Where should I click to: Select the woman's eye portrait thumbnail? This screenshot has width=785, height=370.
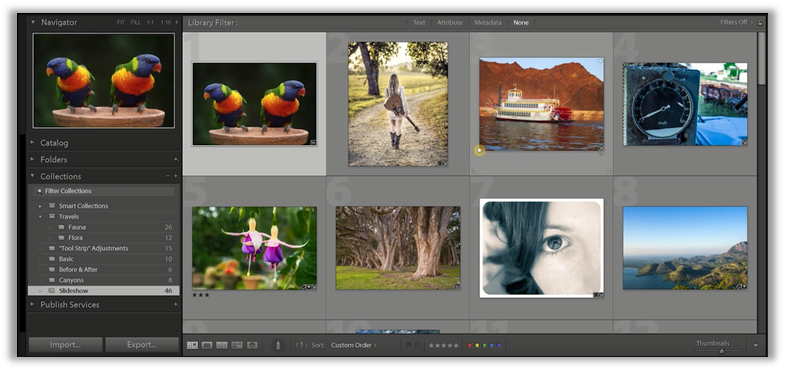pos(541,248)
